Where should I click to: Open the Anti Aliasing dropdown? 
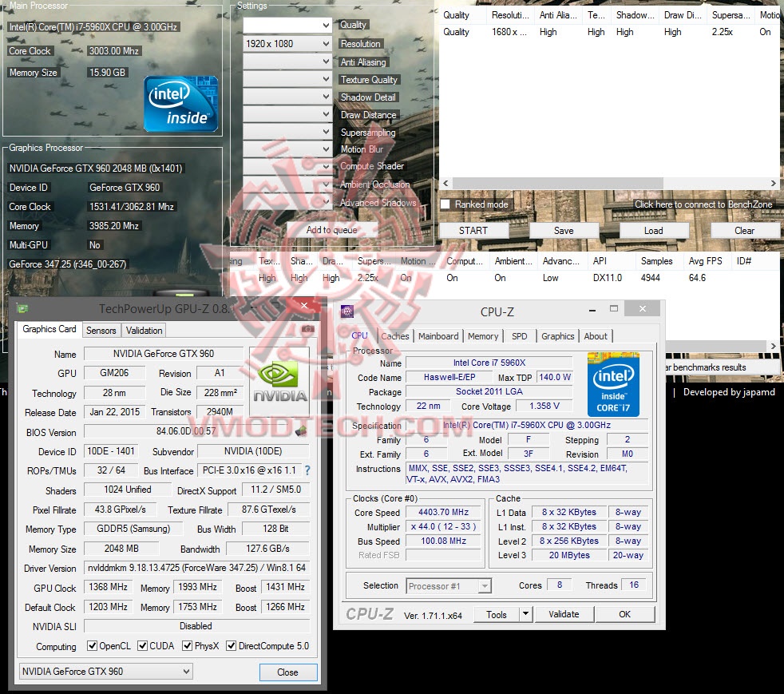(287, 61)
